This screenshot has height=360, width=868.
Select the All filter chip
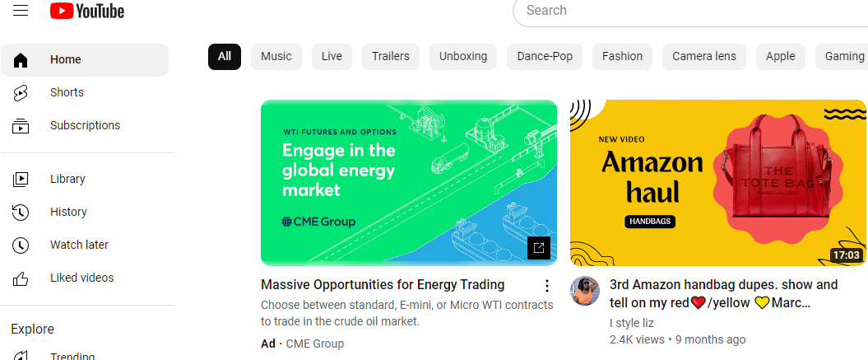click(x=225, y=56)
